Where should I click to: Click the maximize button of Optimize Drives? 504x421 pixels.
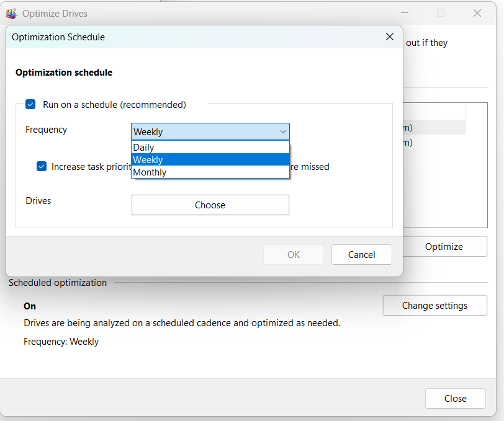pos(441,13)
